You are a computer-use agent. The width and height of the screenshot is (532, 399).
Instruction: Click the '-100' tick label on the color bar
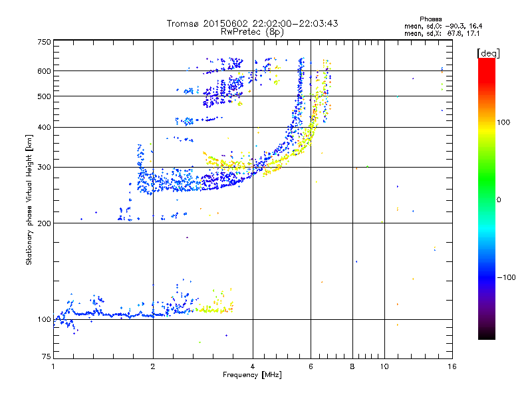pyautogui.click(x=507, y=277)
